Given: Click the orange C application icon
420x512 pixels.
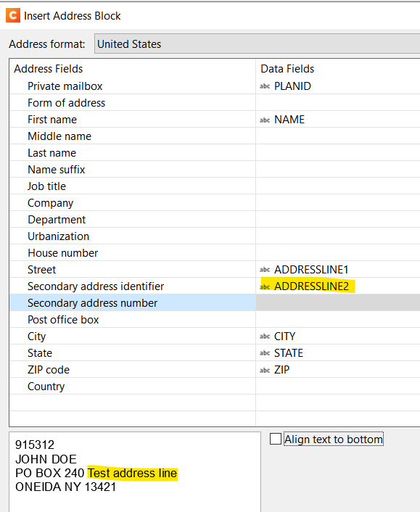Looking at the screenshot, I should [13, 15].
